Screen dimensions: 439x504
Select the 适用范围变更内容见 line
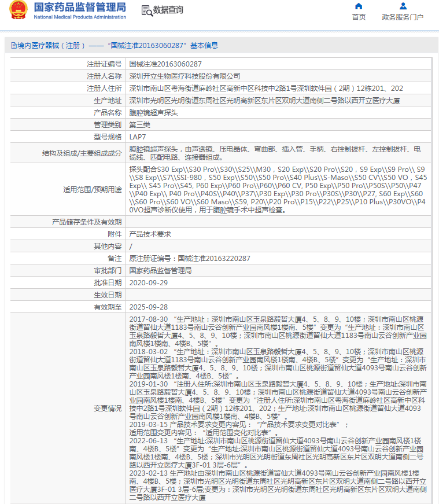coord(204,433)
